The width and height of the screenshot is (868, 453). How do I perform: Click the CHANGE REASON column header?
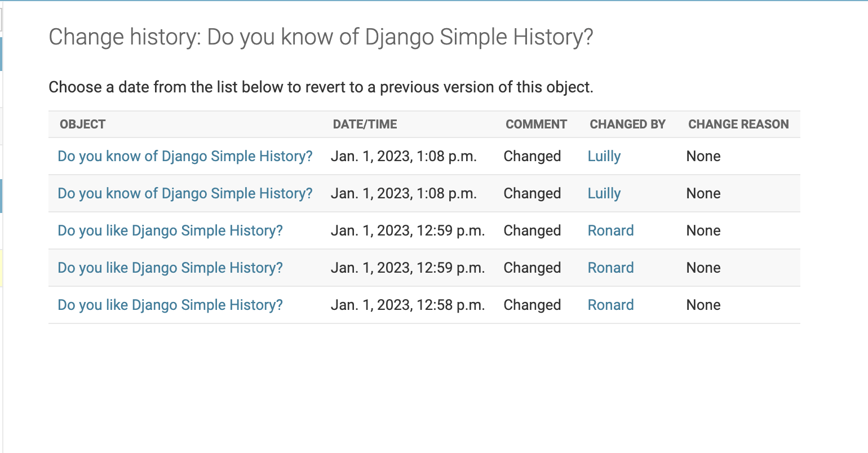click(738, 124)
